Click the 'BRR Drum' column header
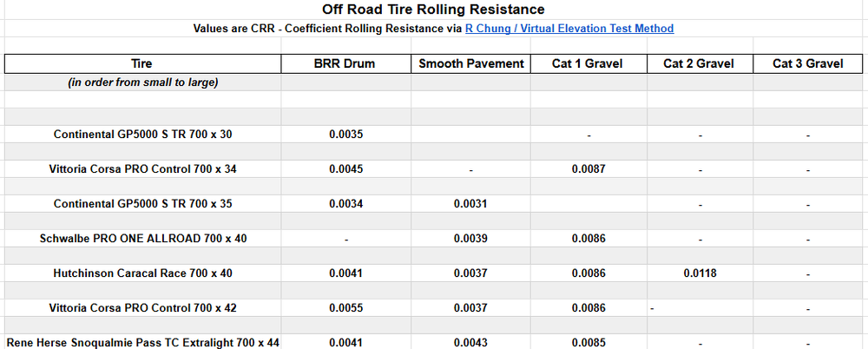Screen dimensions: 868x349 346,63
